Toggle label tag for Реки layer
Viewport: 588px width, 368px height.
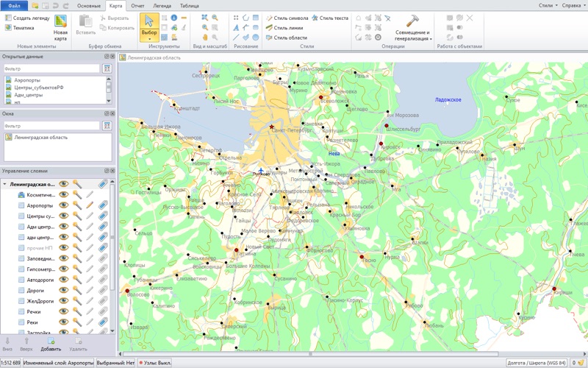[x=103, y=322]
